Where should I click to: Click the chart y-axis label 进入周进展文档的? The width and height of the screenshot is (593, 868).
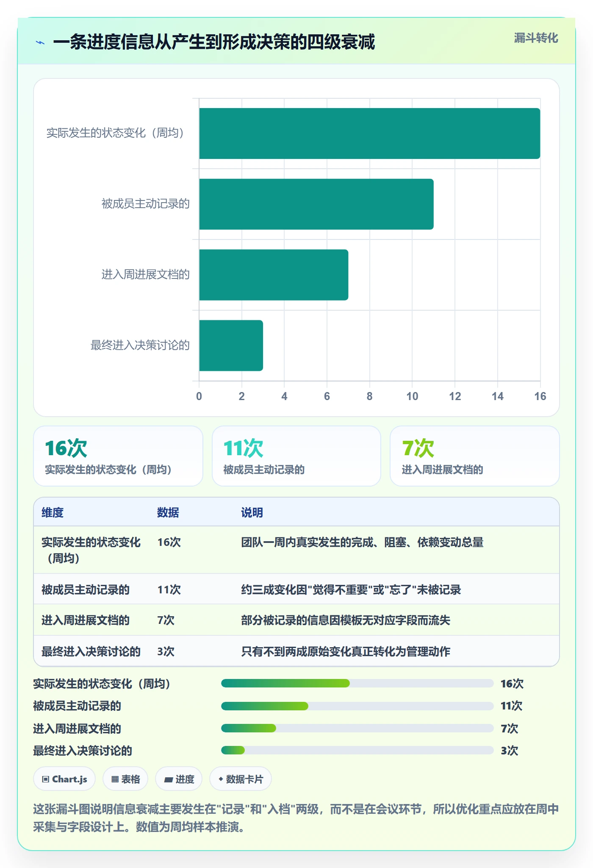pos(146,275)
